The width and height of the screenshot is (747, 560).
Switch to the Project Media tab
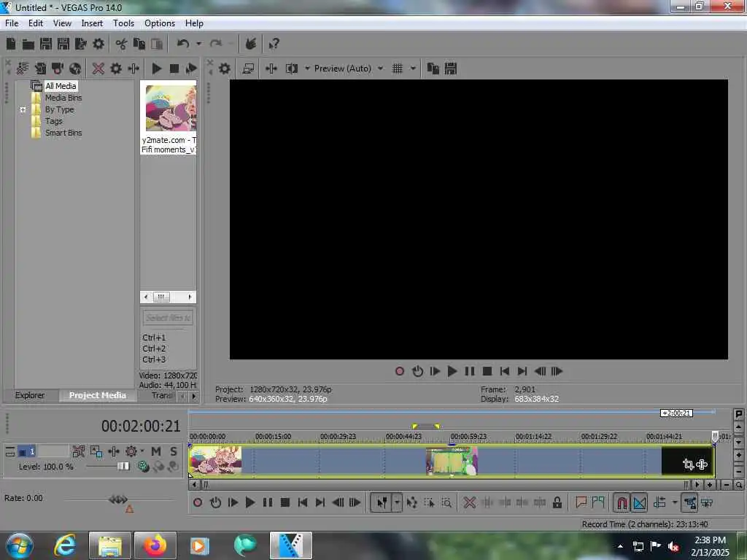97,395
